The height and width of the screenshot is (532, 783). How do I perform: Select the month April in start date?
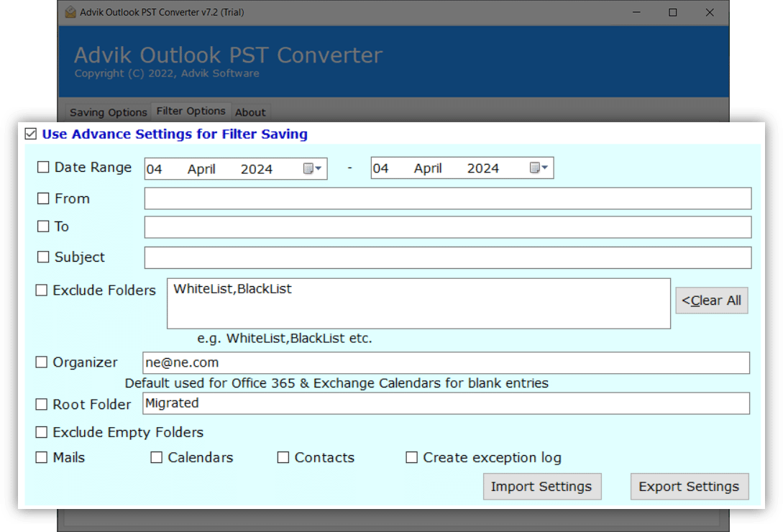201,170
